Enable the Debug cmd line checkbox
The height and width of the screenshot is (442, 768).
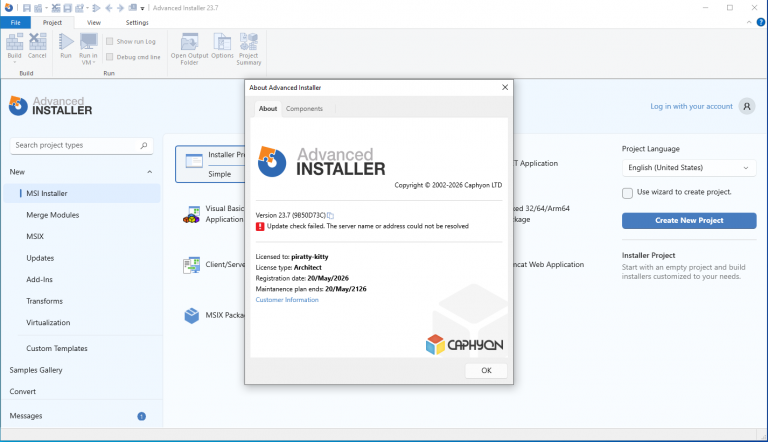click(110, 57)
